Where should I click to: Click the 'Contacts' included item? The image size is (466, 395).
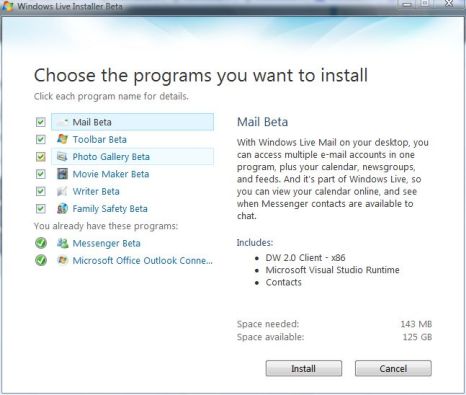(283, 282)
